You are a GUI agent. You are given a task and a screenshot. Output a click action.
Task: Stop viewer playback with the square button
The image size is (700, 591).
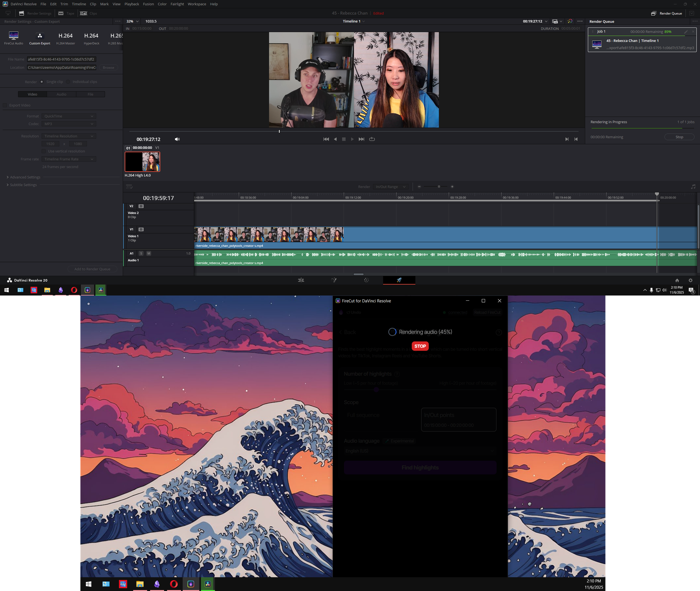pos(344,139)
